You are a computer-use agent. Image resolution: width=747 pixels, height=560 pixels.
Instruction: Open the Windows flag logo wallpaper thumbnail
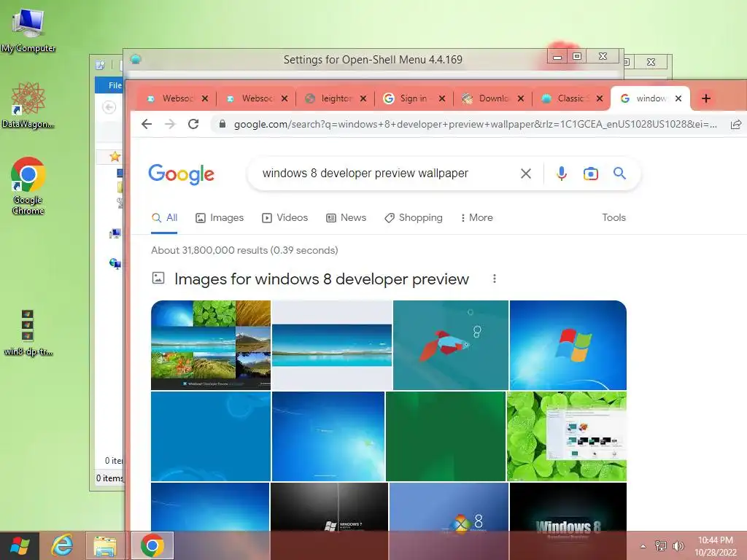(568, 345)
